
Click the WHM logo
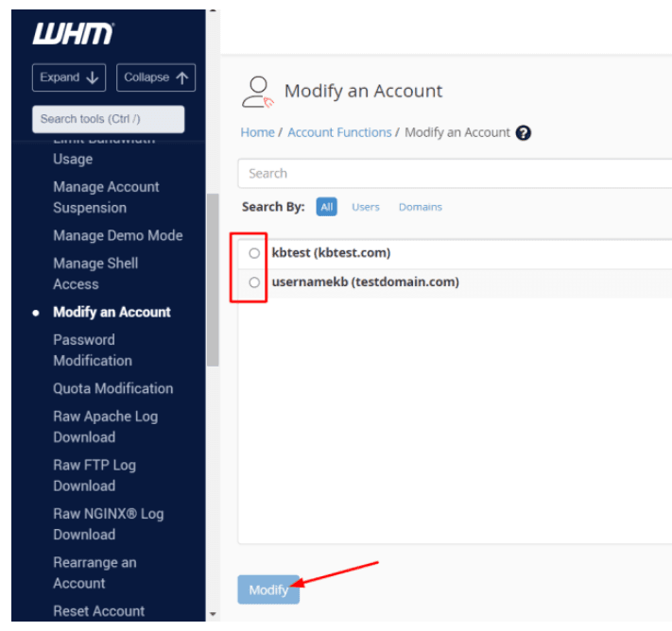click(73, 34)
